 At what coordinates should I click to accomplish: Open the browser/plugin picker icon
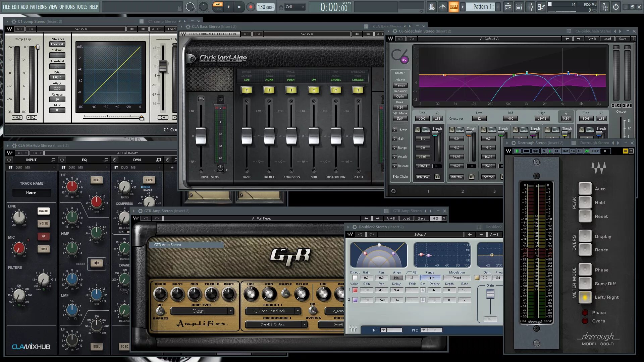point(605,7)
